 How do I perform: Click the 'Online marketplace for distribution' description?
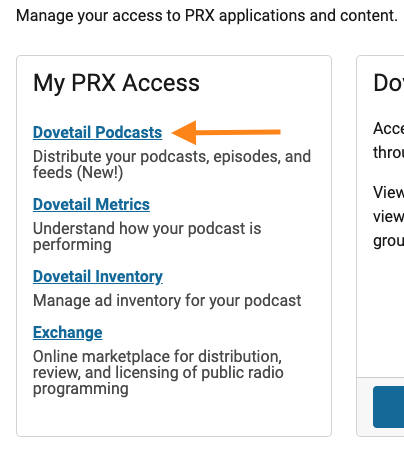[x=158, y=373]
